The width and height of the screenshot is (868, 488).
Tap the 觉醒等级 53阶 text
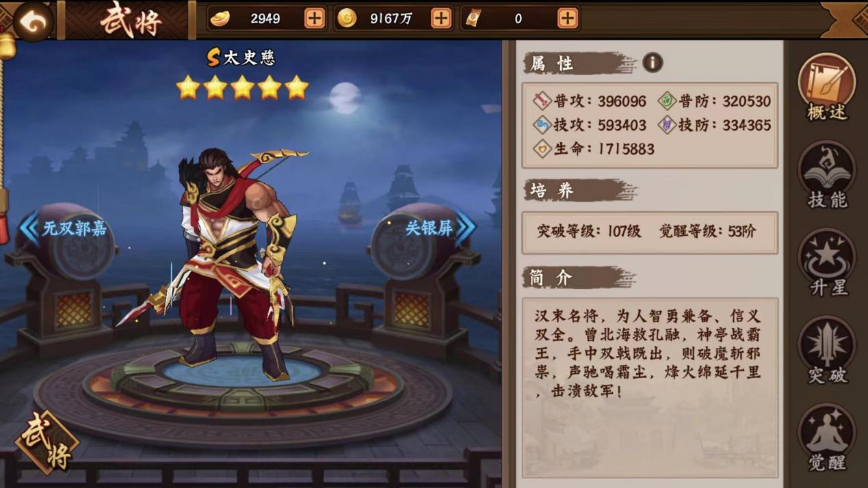click(x=707, y=231)
